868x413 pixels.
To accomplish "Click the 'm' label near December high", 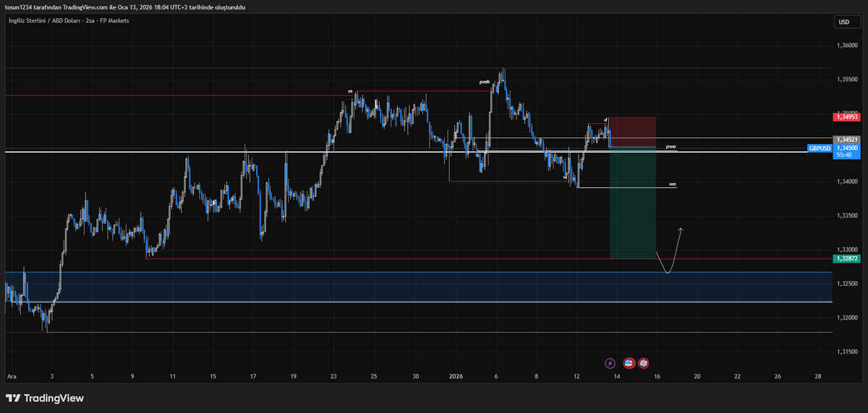I will [351, 91].
